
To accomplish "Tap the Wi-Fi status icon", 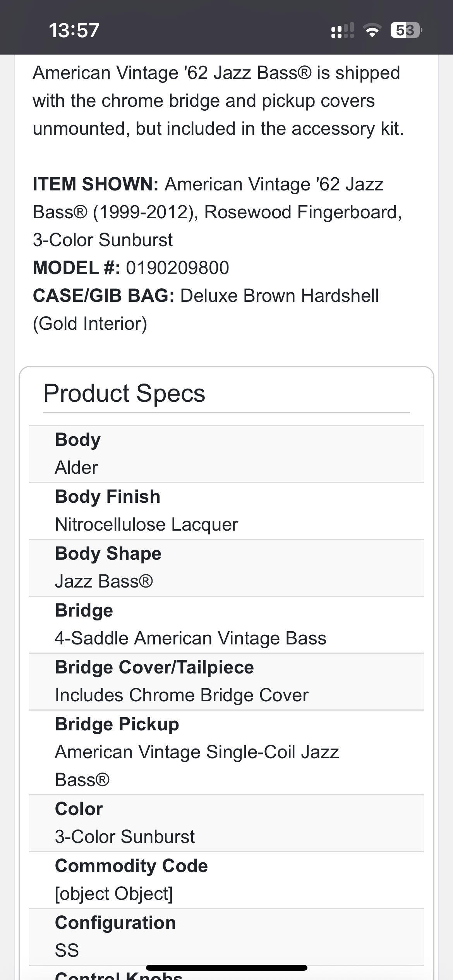I will point(372,31).
